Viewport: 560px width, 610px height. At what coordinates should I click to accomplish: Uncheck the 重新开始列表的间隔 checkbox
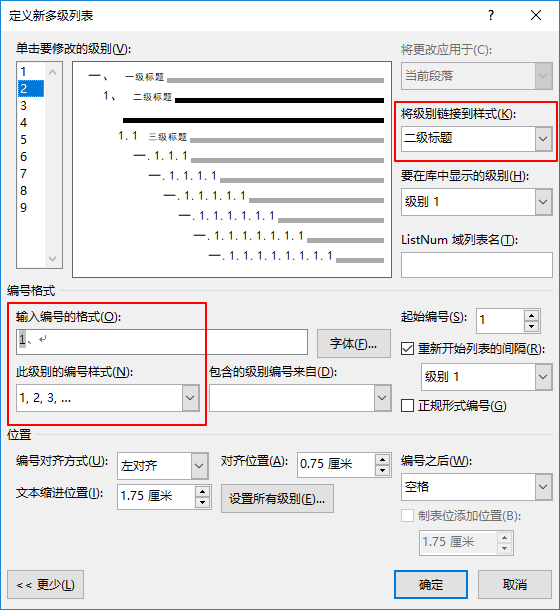(407, 349)
